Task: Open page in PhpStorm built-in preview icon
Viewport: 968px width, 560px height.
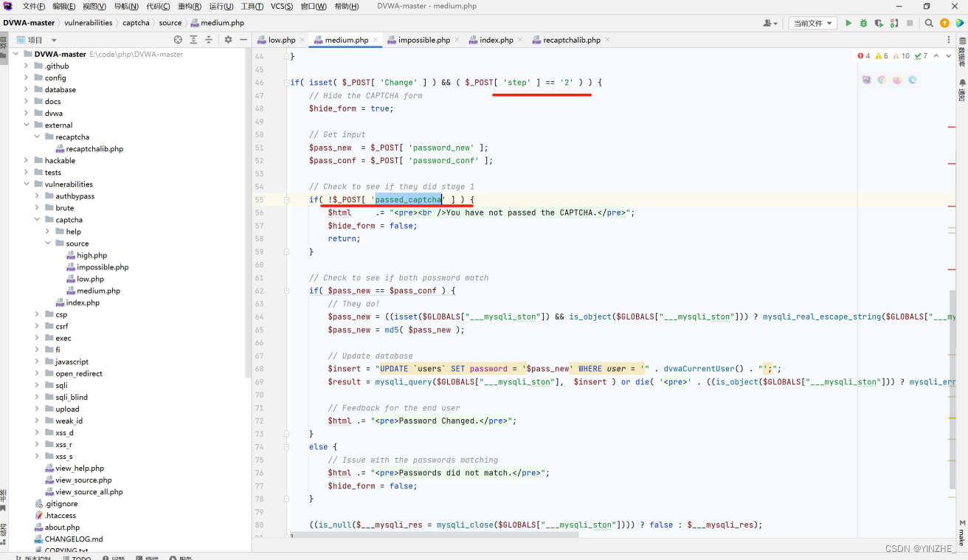Action: (x=866, y=80)
